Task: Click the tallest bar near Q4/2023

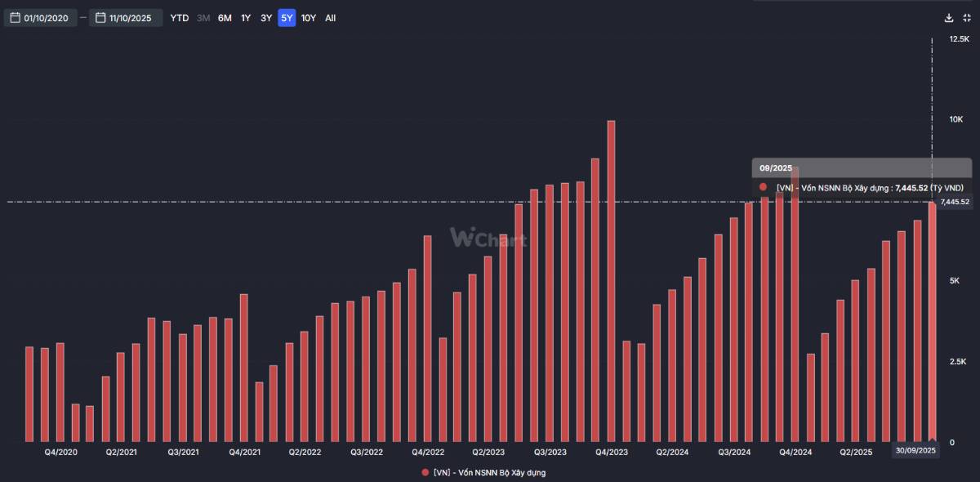Action: (612, 278)
